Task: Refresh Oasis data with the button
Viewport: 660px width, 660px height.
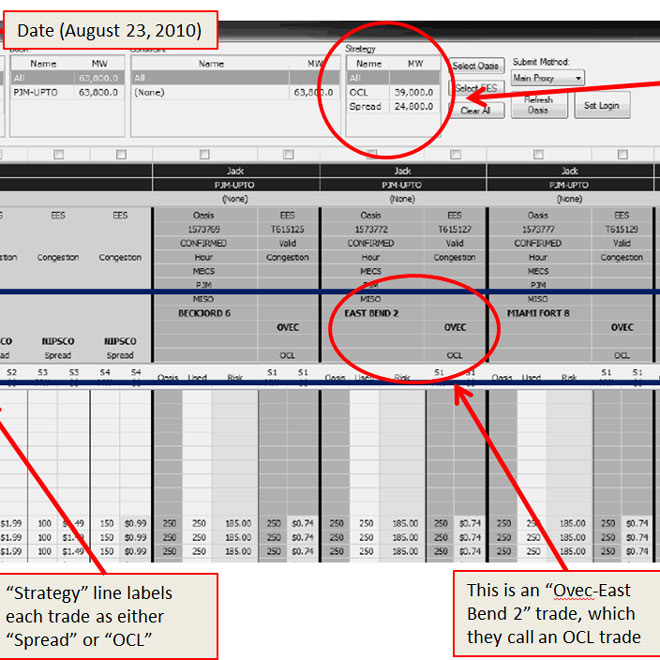Action: [538, 105]
